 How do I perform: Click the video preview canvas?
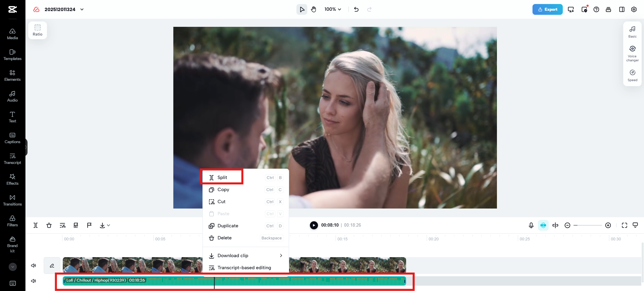tap(335, 118)
